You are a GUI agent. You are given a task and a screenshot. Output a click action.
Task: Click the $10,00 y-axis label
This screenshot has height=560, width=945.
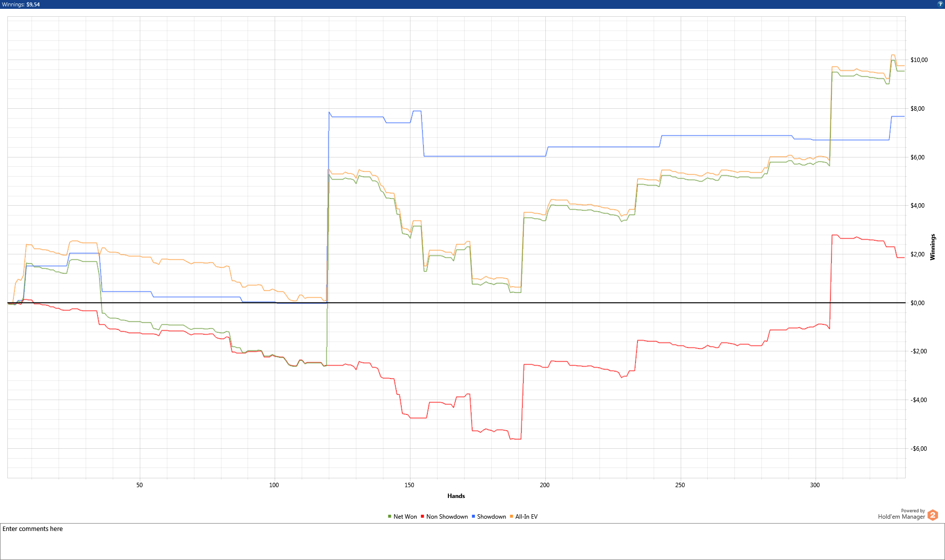919,60
